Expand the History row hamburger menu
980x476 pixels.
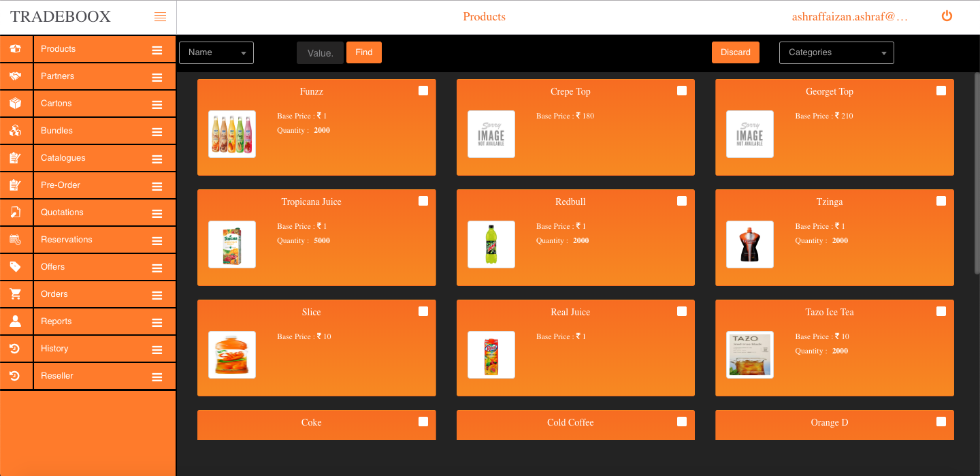pyautogui.click(x=157, y=350)
